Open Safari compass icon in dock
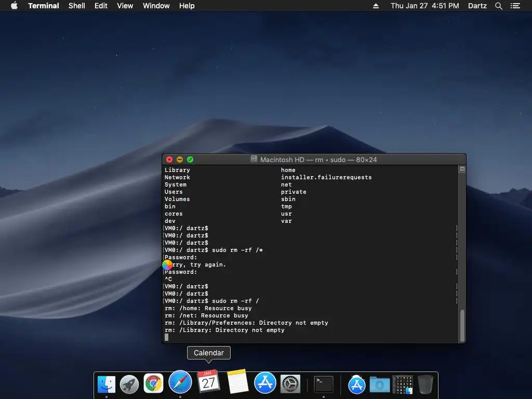The width and height of the screenshot is (532, 399). tap(180, 382)
